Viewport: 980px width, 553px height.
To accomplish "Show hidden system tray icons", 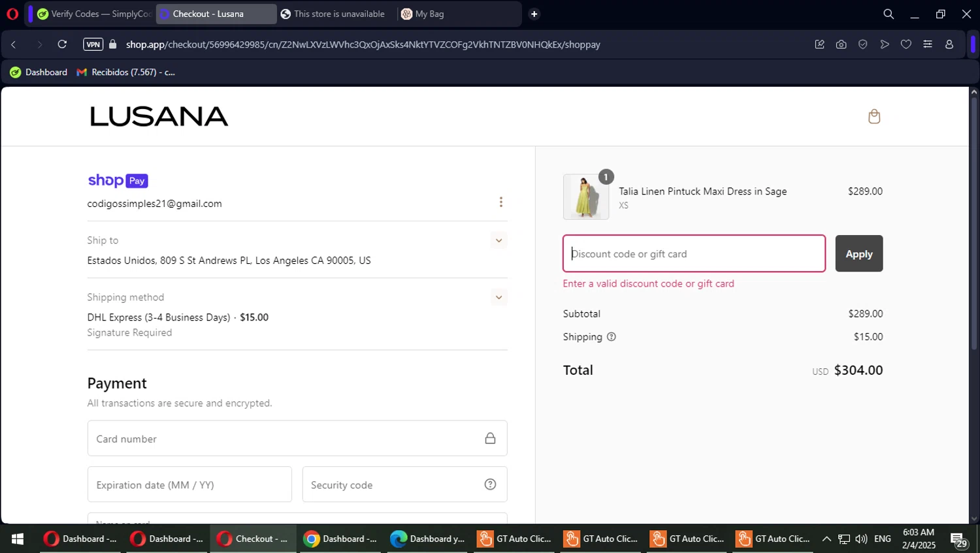I will click(x=826, y=539).
